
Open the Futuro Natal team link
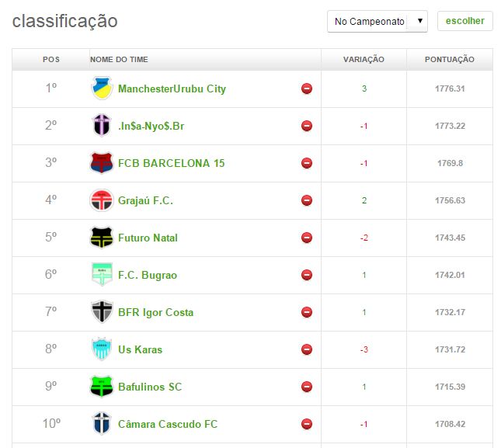pos(148,238)
